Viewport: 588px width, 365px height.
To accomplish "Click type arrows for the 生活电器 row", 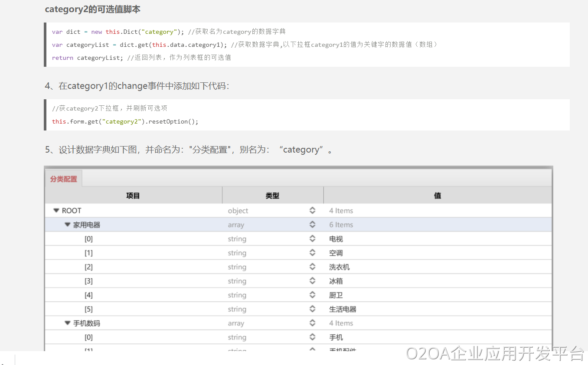I will 312,309.
